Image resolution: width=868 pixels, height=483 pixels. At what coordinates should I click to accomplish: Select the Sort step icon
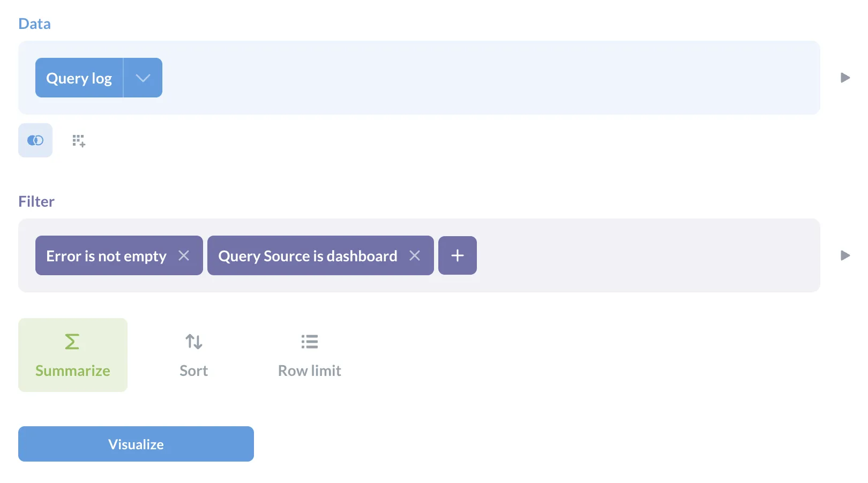pyautogui.click(x=193, y=341)
